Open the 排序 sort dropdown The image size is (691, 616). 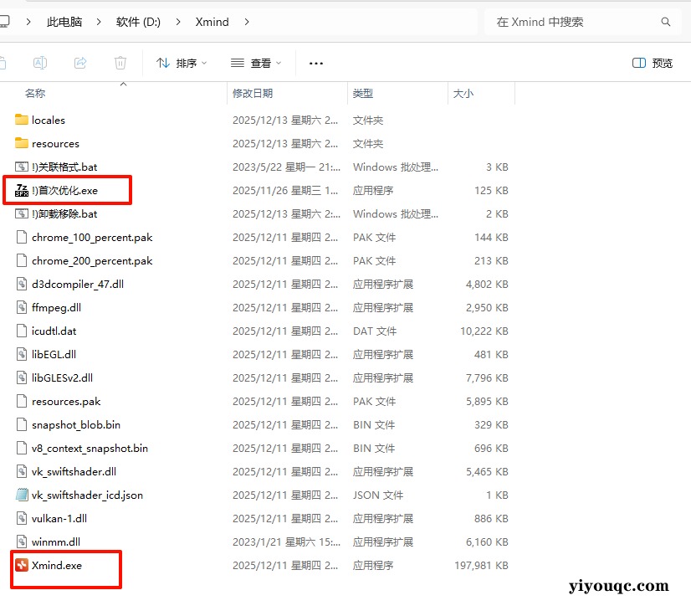(x=182, y=63)
